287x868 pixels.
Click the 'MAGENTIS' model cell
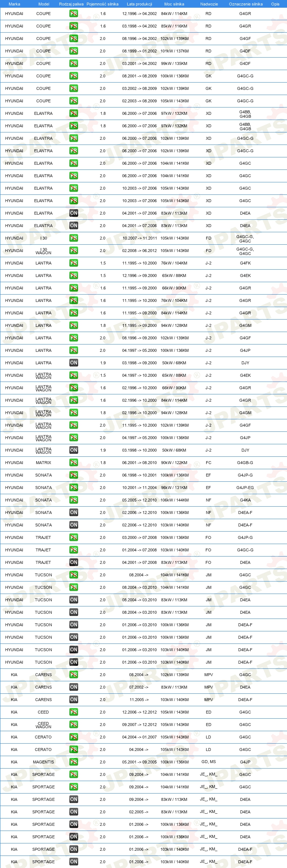43,762
